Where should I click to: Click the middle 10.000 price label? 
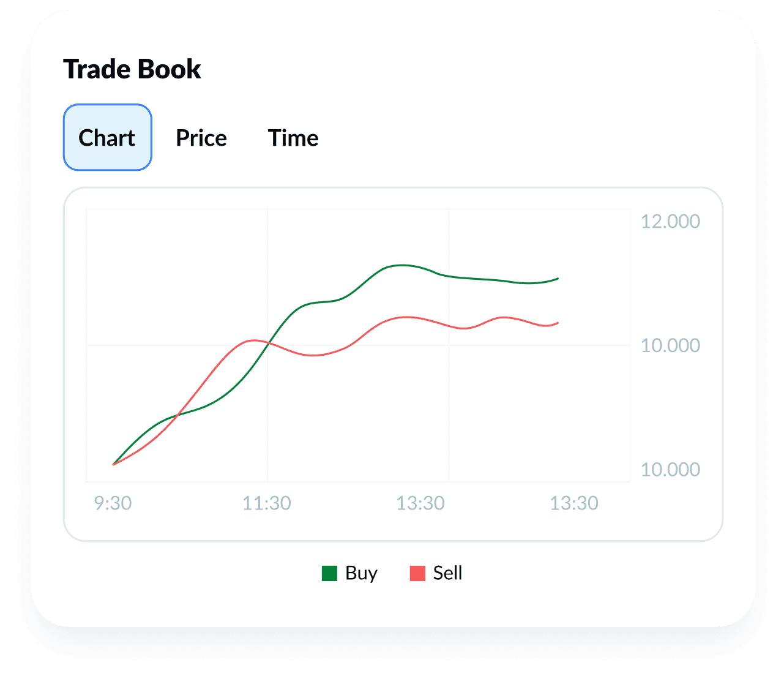click(671, 345)
